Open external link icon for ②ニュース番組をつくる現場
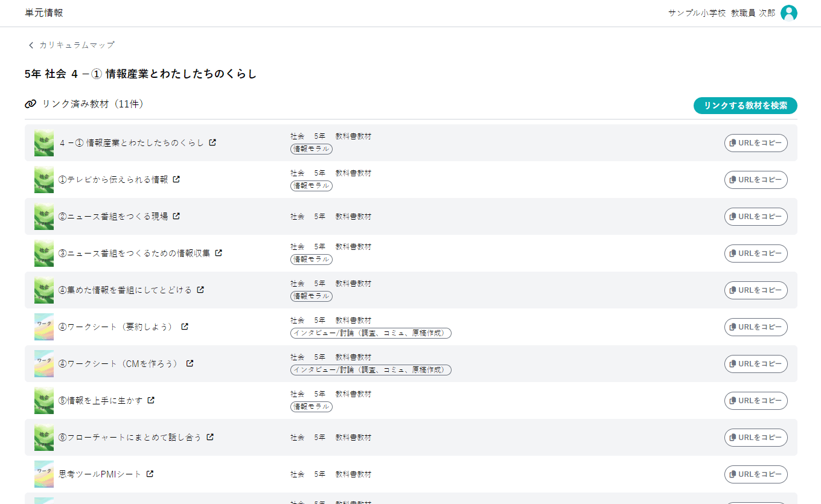The width and height of the screenshot is (821, 504). [176, 216]
